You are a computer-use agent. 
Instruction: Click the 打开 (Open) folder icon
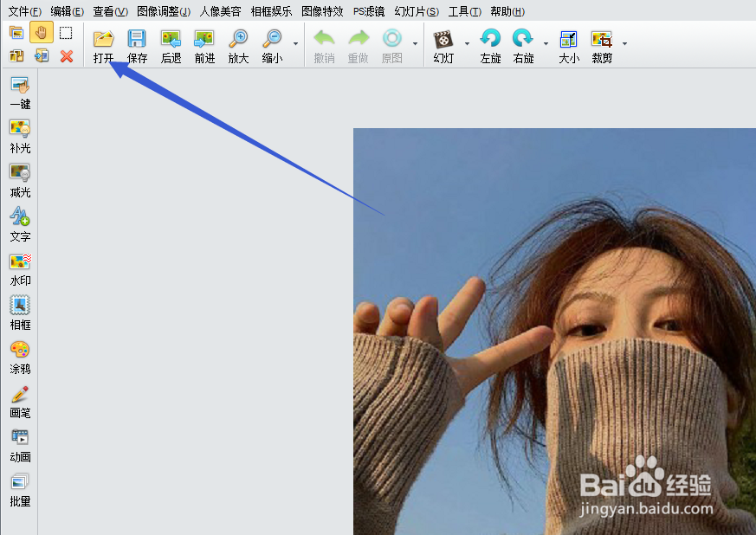(103, 39)
